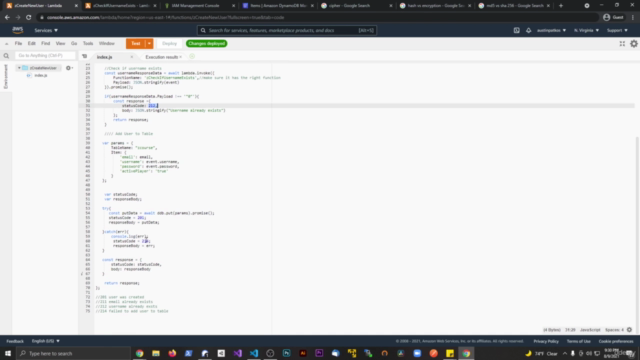Open the Window menu
640x360 pixels.
click(107, 43)
